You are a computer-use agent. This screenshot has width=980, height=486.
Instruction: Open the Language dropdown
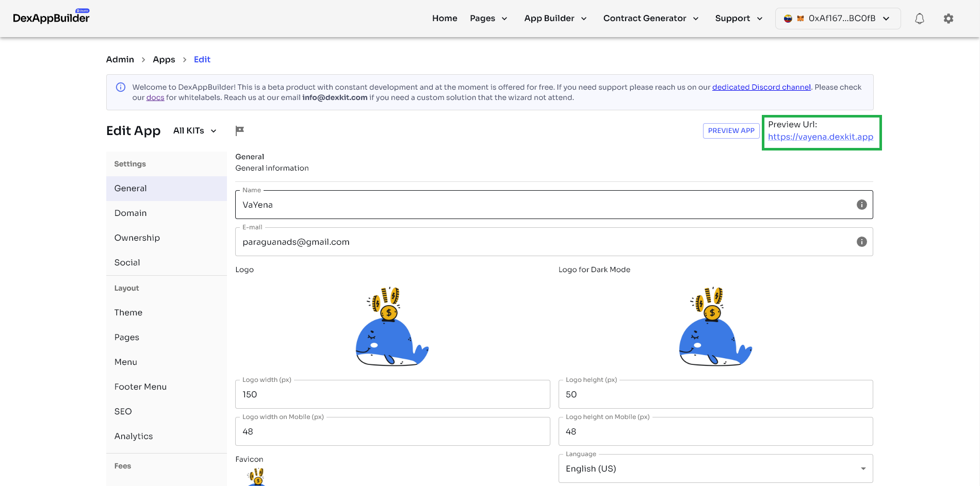click(715, 468)
